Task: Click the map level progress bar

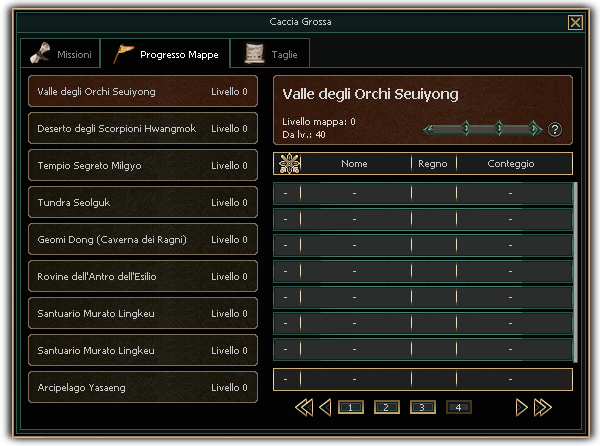Action: point(483,129)
